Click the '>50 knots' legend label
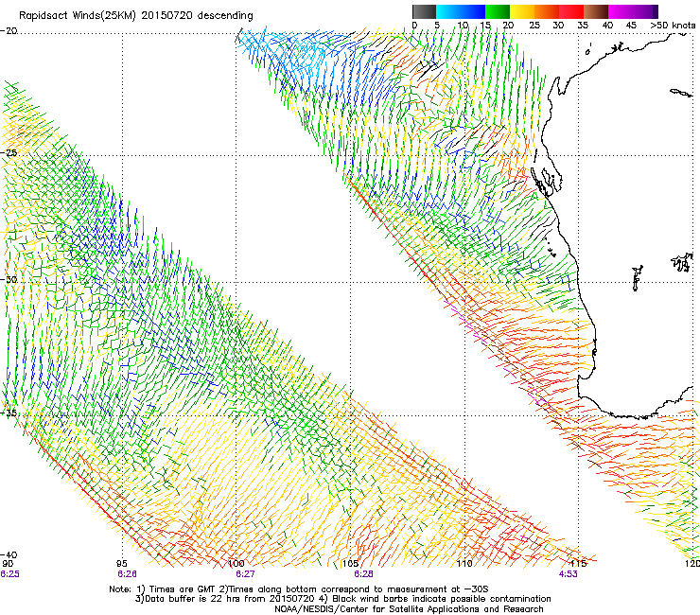This screenshot has width=700, height=615. pos(673,26)
